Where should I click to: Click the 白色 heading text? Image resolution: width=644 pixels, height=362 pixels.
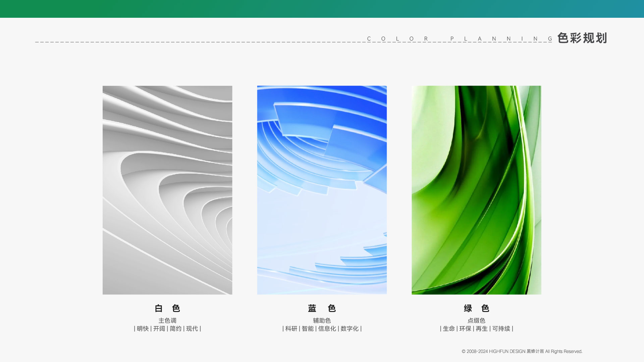[167, 308]
